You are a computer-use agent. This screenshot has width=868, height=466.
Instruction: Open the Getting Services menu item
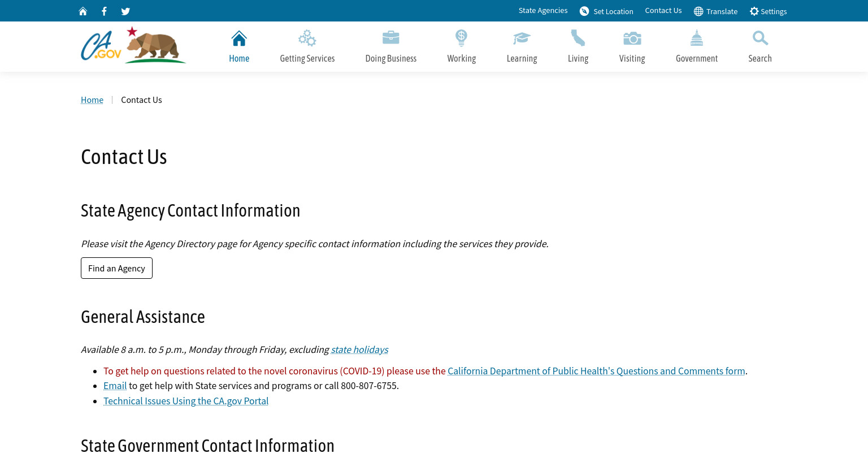(307, 58)
